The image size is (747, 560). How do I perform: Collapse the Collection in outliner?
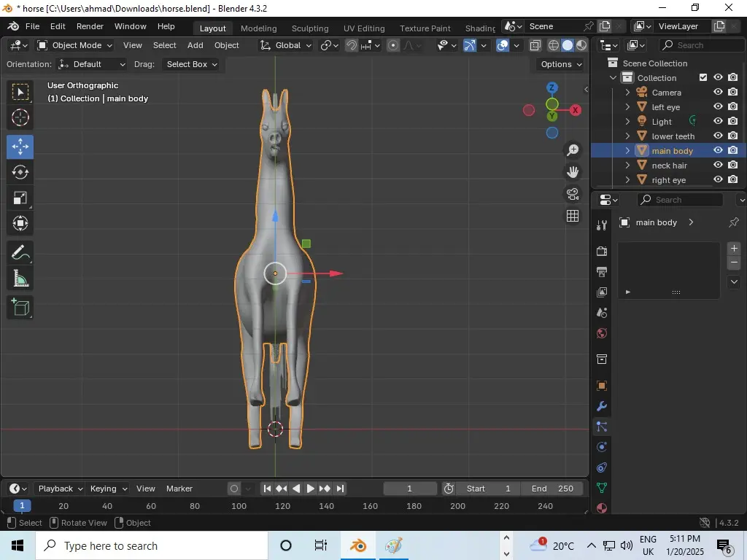[613, 77]
